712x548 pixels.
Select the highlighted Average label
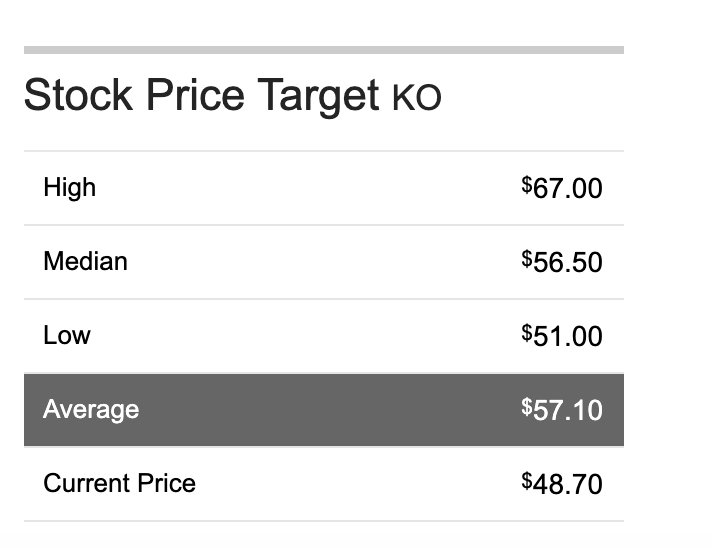[91, 410]
